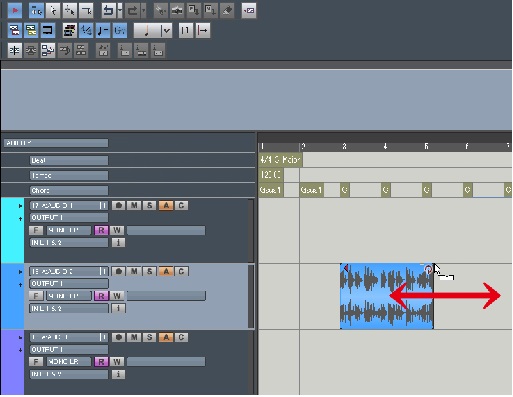Select the eraser tool icon

click(227, 11)
